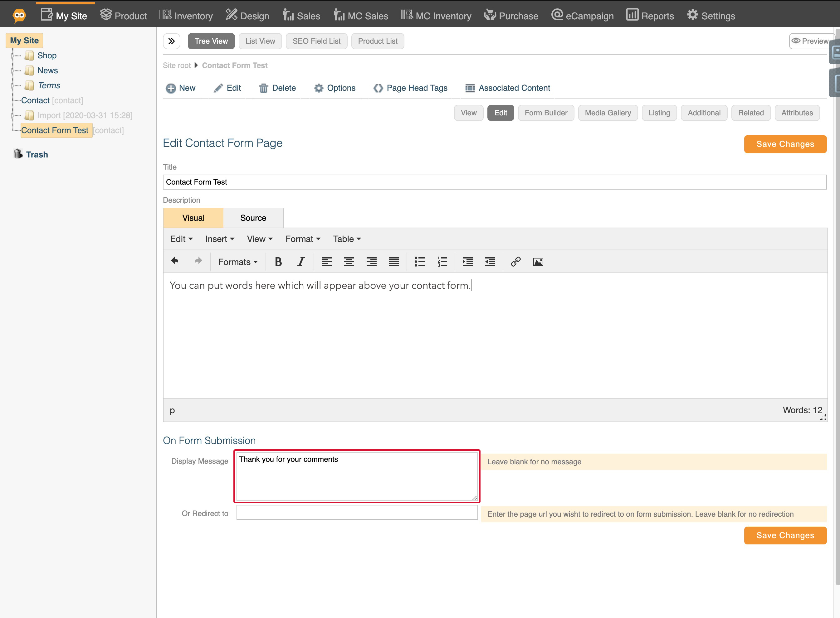This screenshot has width=840, height=618.
Task: Go to Design section
Action: pyautogui.click(x=247, y=16)
